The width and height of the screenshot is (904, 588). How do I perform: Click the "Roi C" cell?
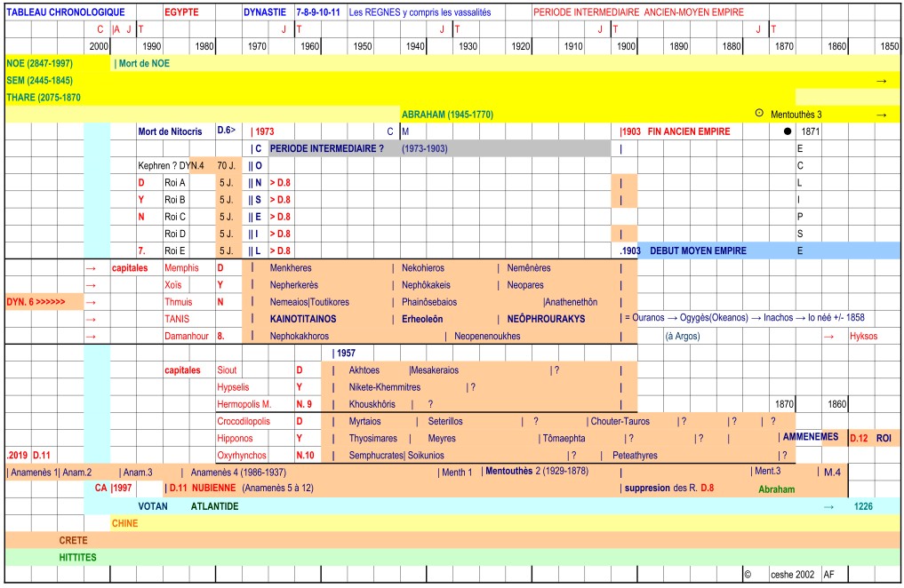pos(175,217)
